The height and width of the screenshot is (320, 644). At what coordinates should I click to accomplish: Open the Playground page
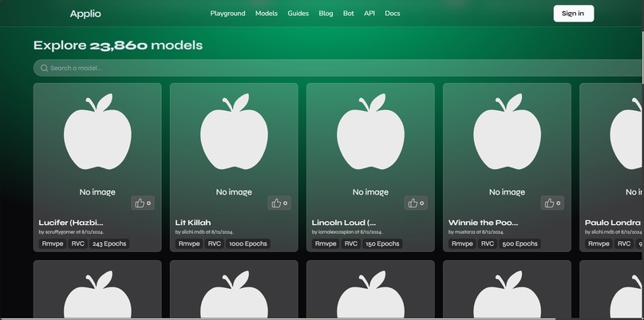[x=227, y=13]
